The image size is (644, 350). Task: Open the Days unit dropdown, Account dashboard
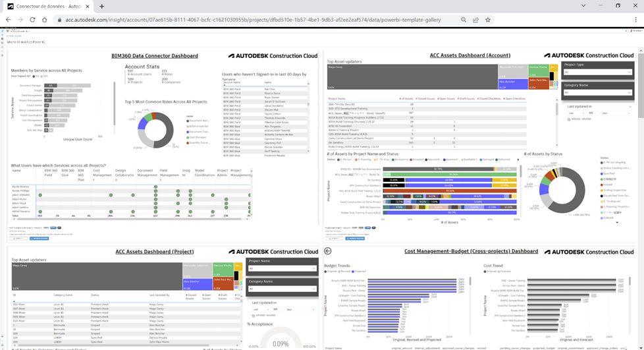[615, 113]
